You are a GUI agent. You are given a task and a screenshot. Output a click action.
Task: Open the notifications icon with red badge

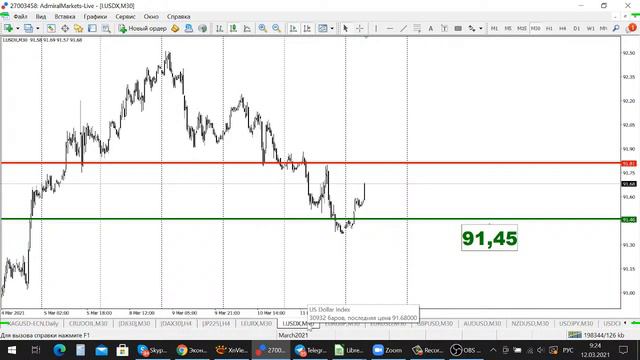tap(632, 28)
